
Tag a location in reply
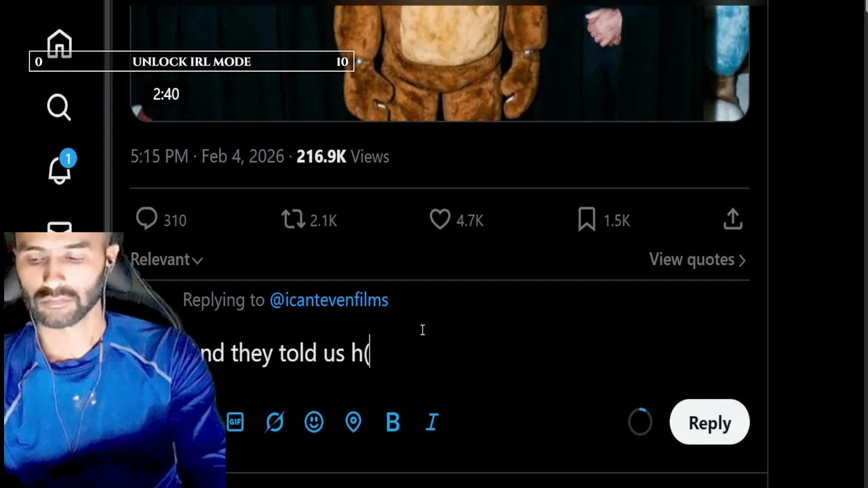[353, 422]
